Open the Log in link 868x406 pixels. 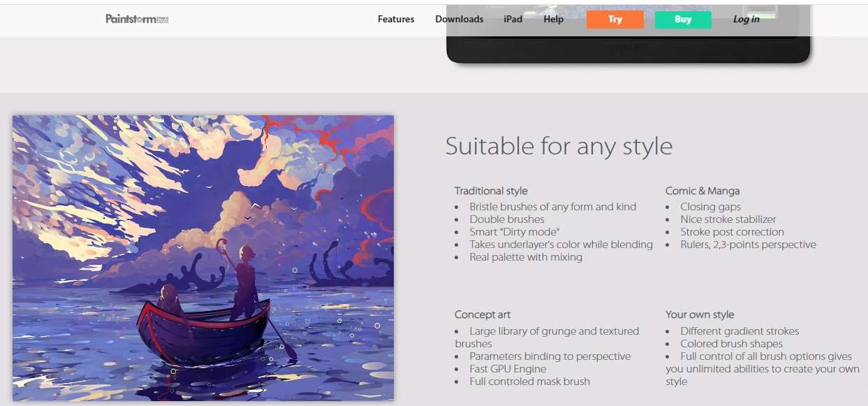tap(746, 19)
